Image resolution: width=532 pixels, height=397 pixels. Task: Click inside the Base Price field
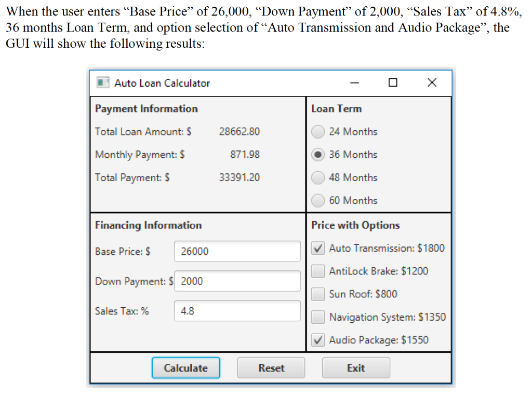pyautogui.click(x=237, y=251)
